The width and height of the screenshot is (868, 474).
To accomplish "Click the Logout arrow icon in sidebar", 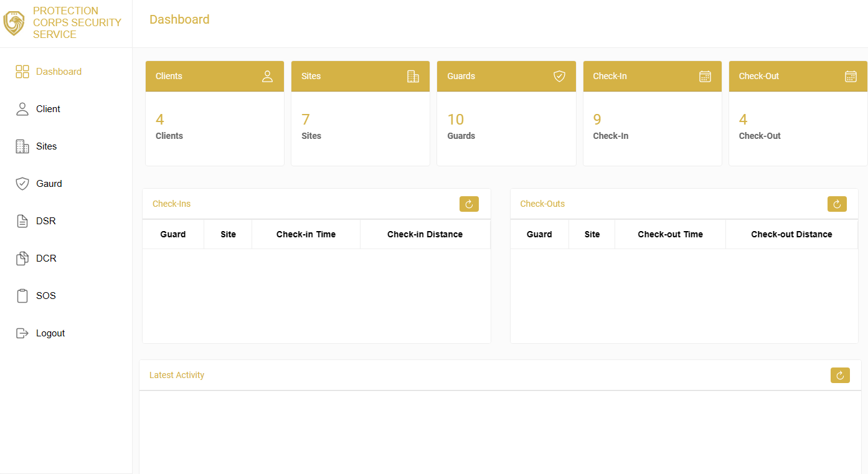I will 22,333.
